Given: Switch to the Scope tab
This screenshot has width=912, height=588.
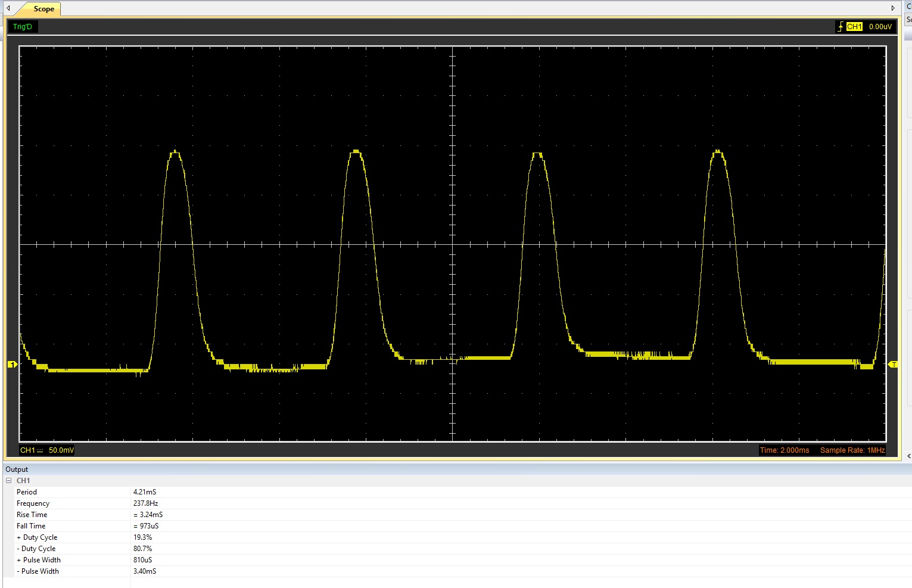Looking at the screenshot, I should pyautogui.click(x=43, y=9).
